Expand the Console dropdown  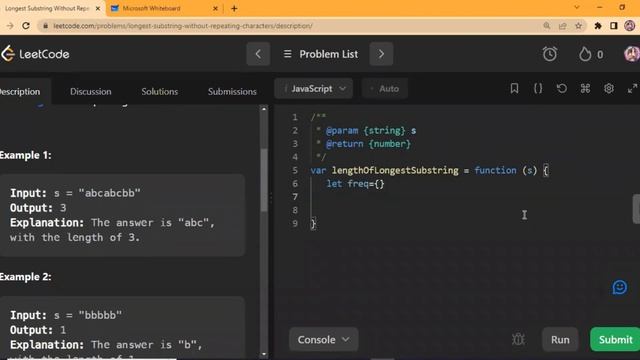pyautogui.click(x=324, y=340)
